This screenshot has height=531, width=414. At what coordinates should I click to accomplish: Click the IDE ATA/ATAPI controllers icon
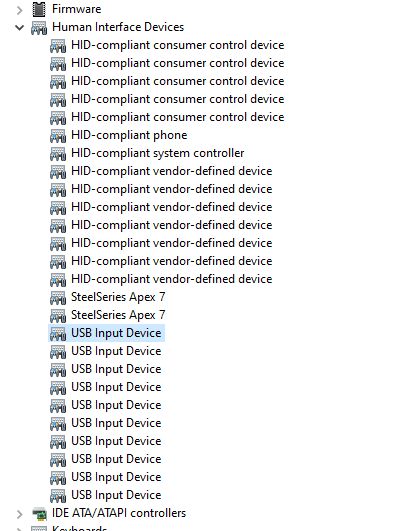39,513
